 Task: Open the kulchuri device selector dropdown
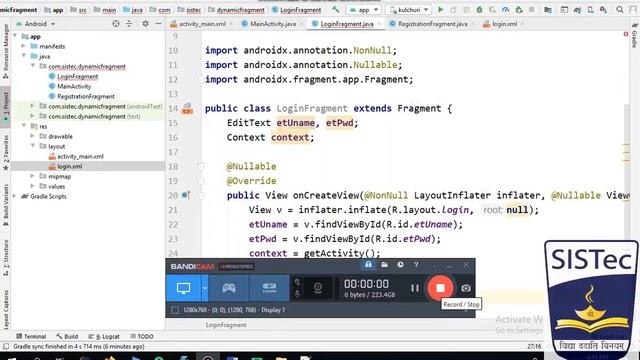409,9
